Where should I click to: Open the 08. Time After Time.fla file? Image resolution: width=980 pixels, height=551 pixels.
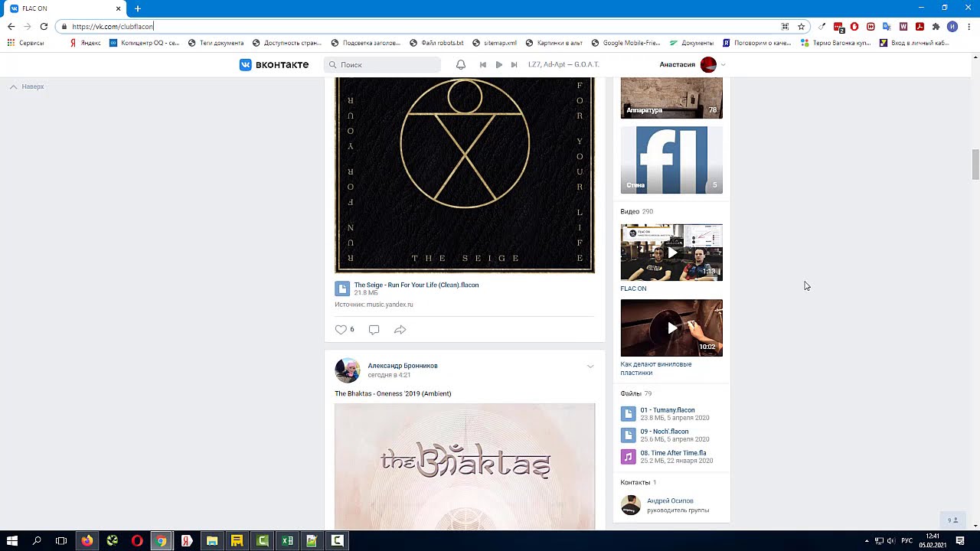tap(673, 453)
